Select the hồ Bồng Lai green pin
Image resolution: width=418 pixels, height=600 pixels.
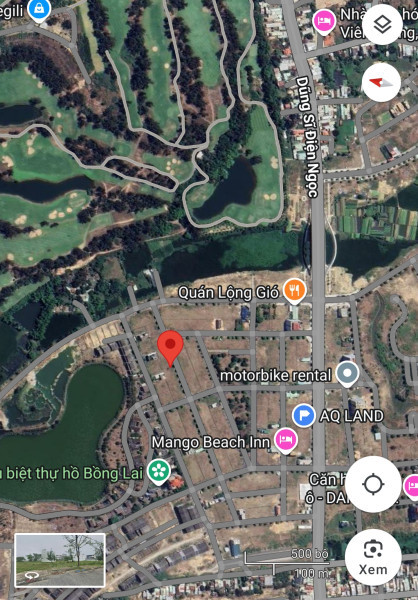pyautogui.click(x=160, y=471)
